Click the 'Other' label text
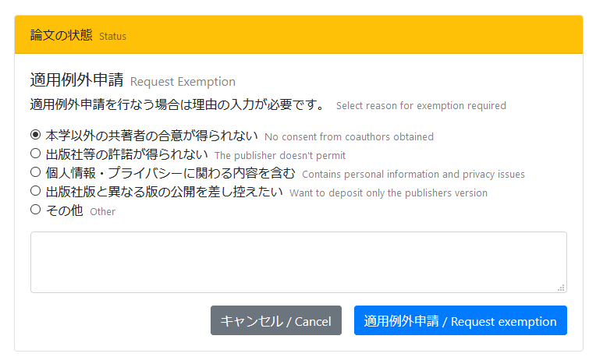The width and height of the screenshot is (596, 364). click(x=102, y=211)
